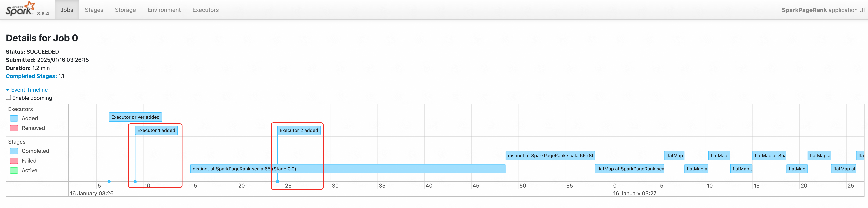Image resolution: width=868 pixels, height=208 pixels.
Task: Click the red Removed executor legend swatch
Action: 14,128
